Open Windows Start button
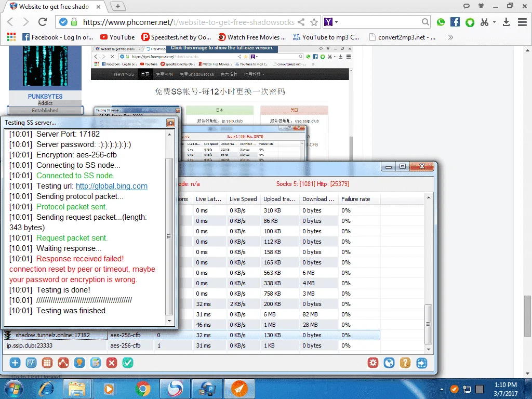This screenshot has height=399, width=532. tap(14, 389)
